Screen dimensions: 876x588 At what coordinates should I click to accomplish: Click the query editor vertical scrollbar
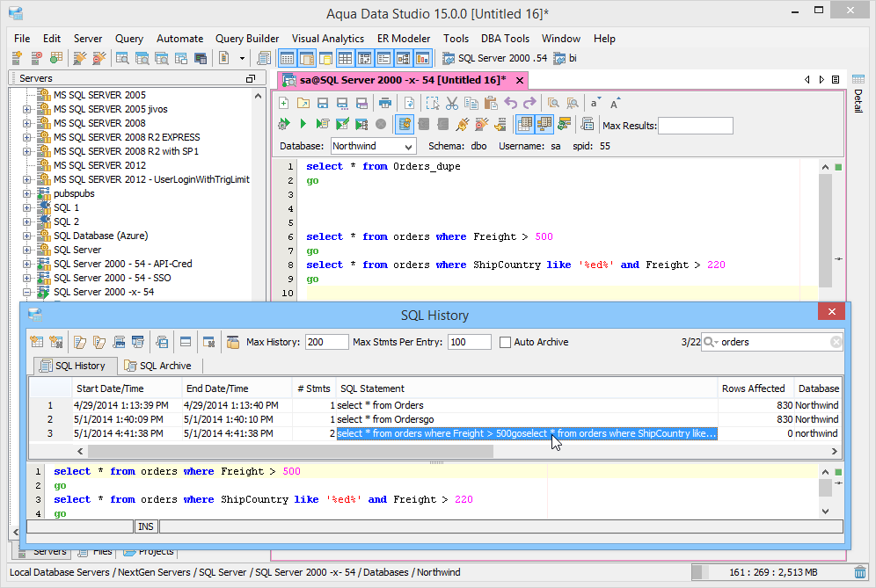pos(825,230)
